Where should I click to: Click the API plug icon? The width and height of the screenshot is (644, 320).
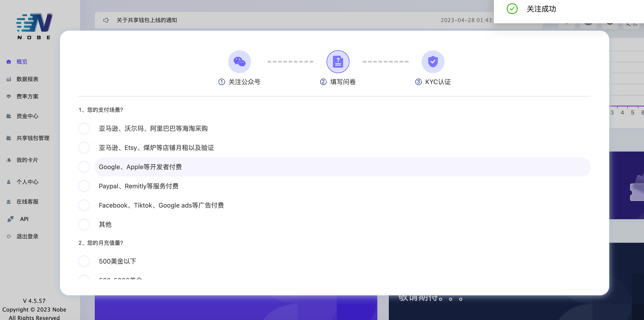point(11,219)
